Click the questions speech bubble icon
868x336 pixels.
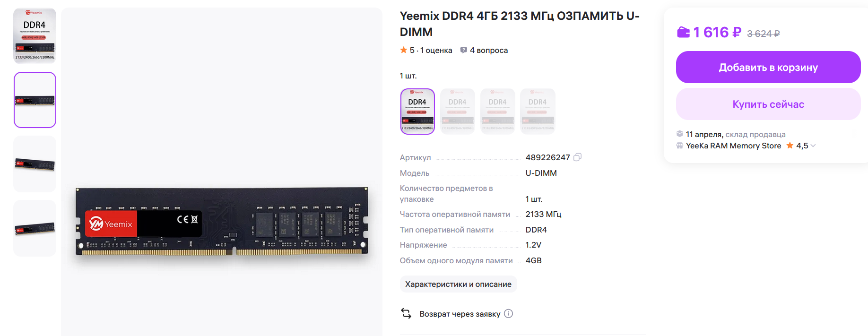pyautogui.click(x=463, y=50)
